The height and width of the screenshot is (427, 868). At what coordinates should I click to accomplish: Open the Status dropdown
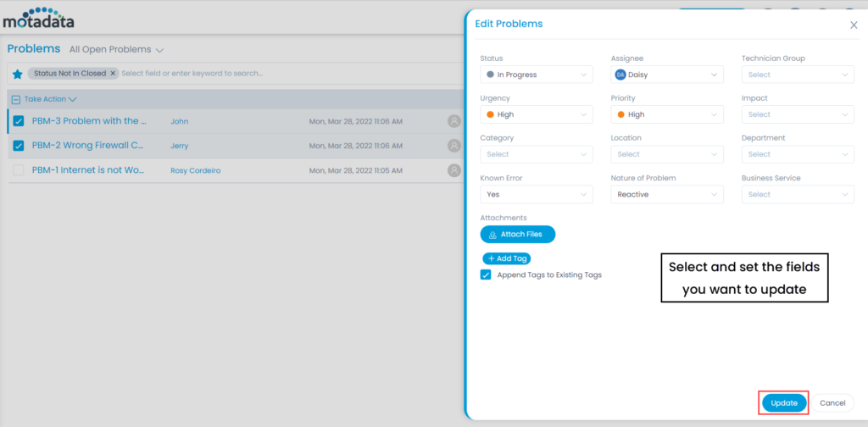coord(536,75)
